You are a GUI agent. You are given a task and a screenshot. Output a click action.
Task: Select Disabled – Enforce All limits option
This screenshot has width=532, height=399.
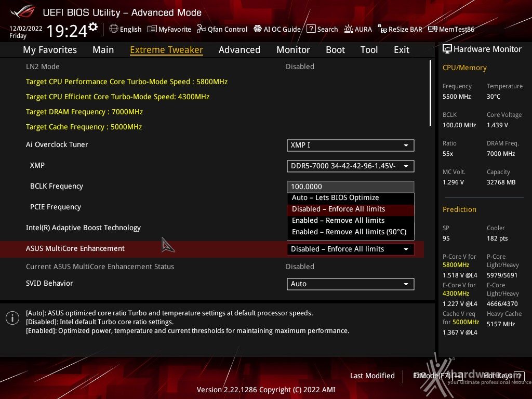coord(351,209)
